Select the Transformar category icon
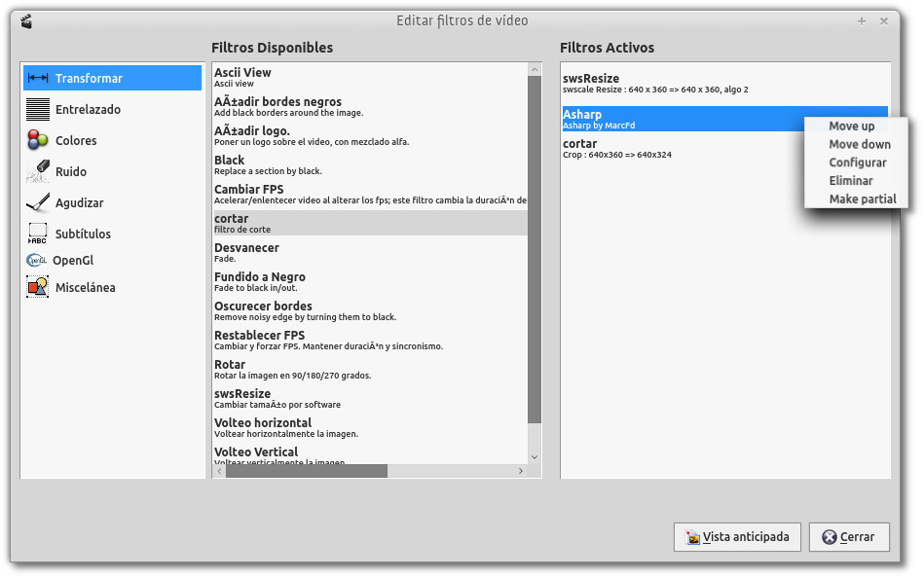 click(38, 79)
